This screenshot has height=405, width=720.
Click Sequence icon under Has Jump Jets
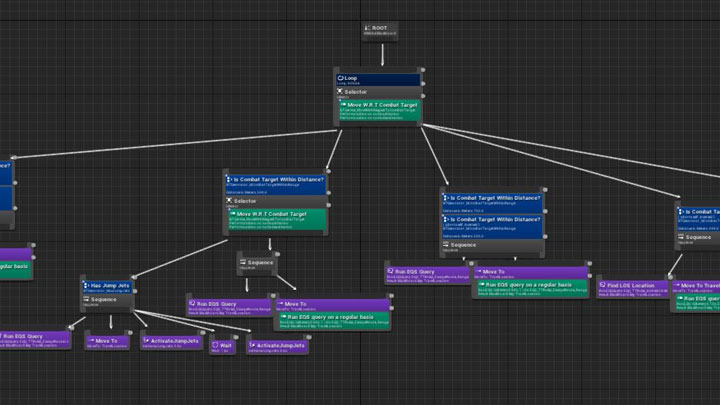(84, 298)
